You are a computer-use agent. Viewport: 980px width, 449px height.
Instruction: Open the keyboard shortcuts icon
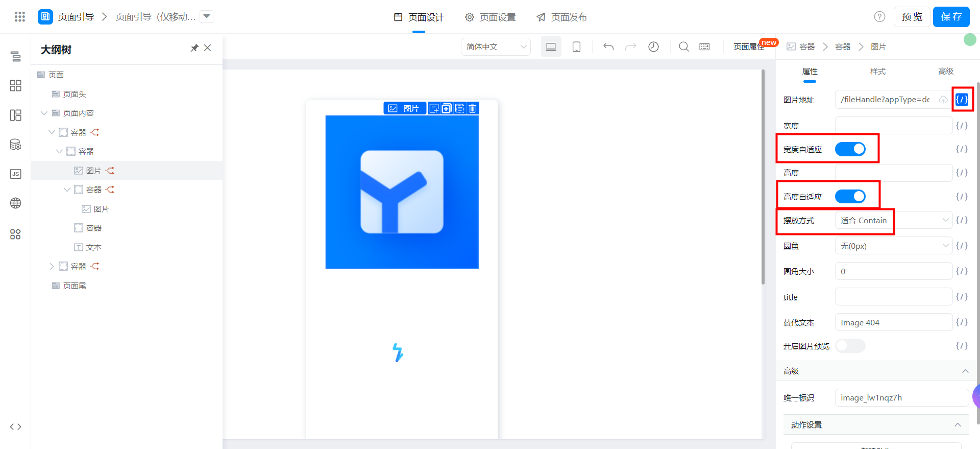pyautogui.click(x=704, y=46)
